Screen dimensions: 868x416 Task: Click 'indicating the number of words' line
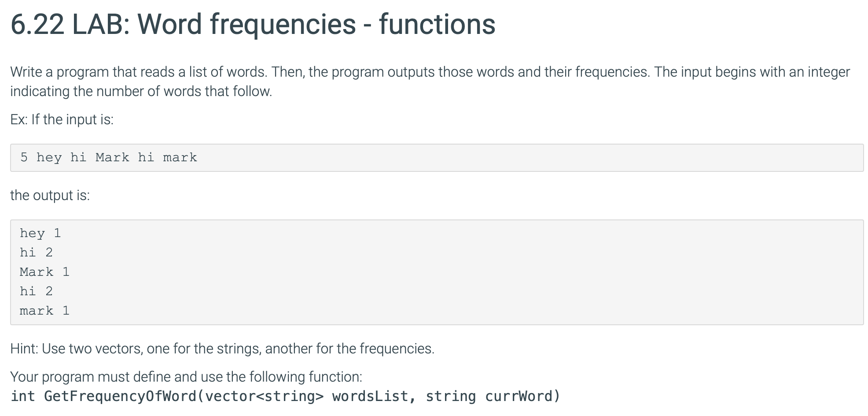[x=141, y=91]
